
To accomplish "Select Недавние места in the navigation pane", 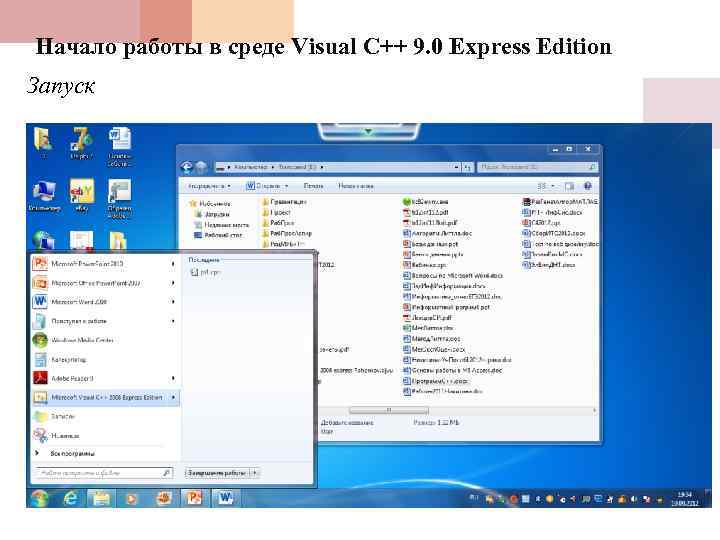I will [x=221, y=225].
